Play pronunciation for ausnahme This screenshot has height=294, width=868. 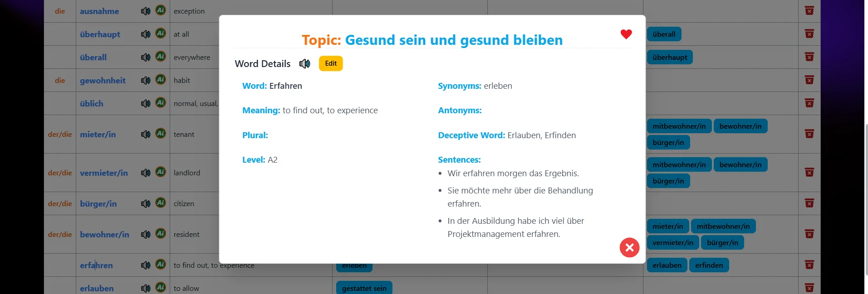(145, 11)
